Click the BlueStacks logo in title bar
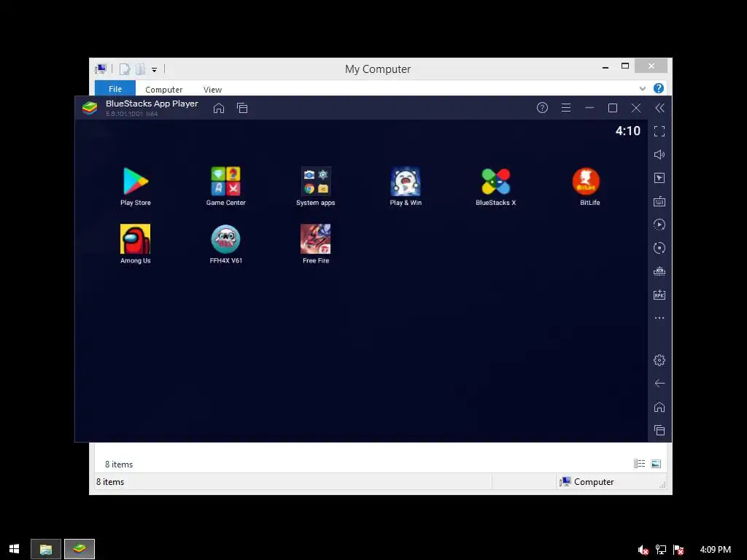 pyautogui.click(x=90, y=108)
